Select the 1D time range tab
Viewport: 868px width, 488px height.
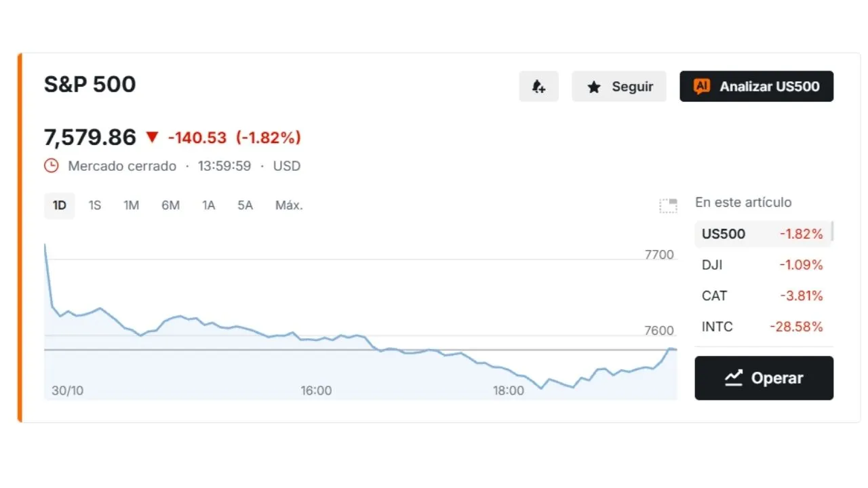tap(60, 205)
